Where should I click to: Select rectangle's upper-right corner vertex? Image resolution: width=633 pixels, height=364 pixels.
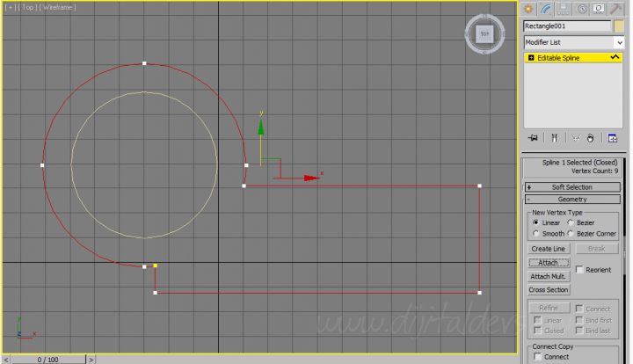(x=480, y=186)
